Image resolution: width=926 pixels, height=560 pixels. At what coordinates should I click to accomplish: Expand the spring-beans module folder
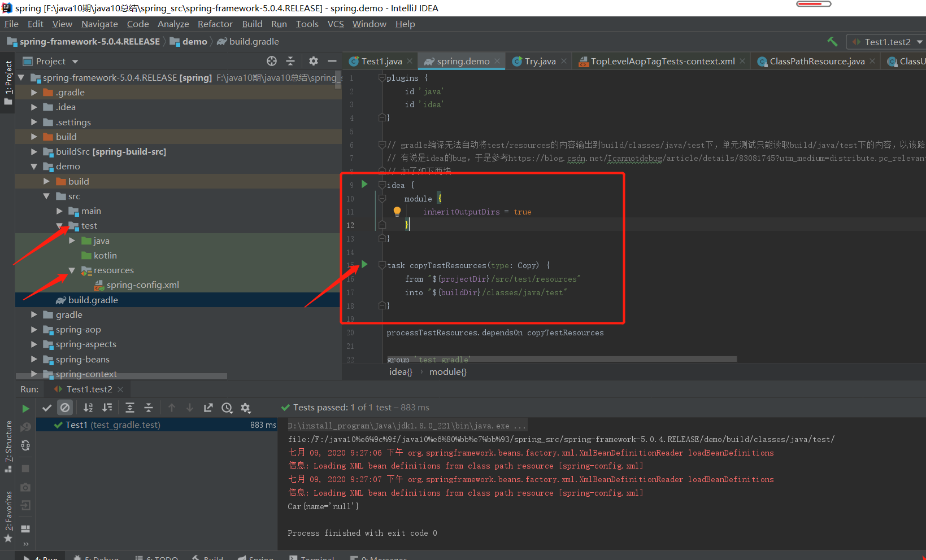coord(34,359)
